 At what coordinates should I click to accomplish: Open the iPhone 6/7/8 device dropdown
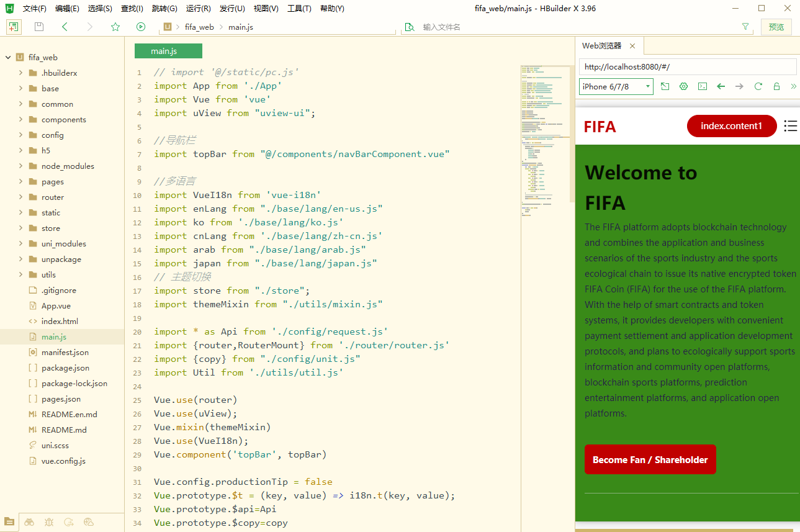(616, 86)
